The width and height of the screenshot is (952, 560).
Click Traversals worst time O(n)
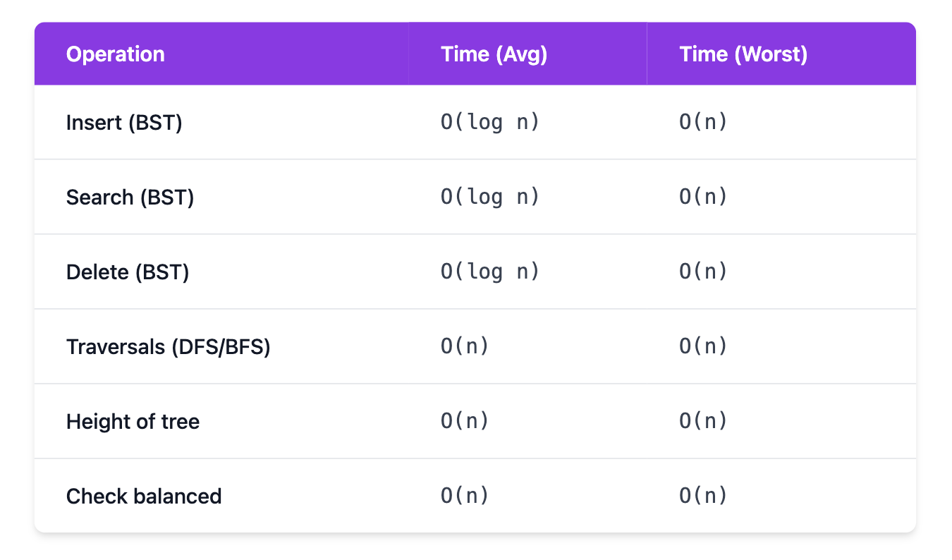(x=703, y=347)
